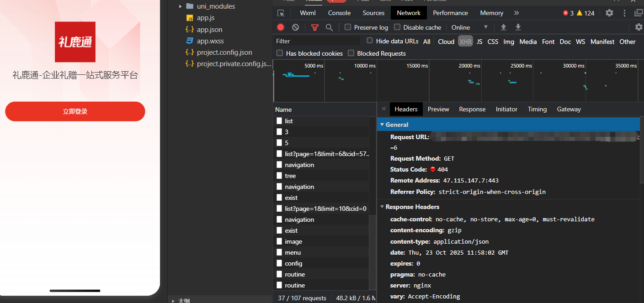Enable the Preserve log checkbox
Screen dimensions: 644x303
pyautogui.click(x=348, y=27)
